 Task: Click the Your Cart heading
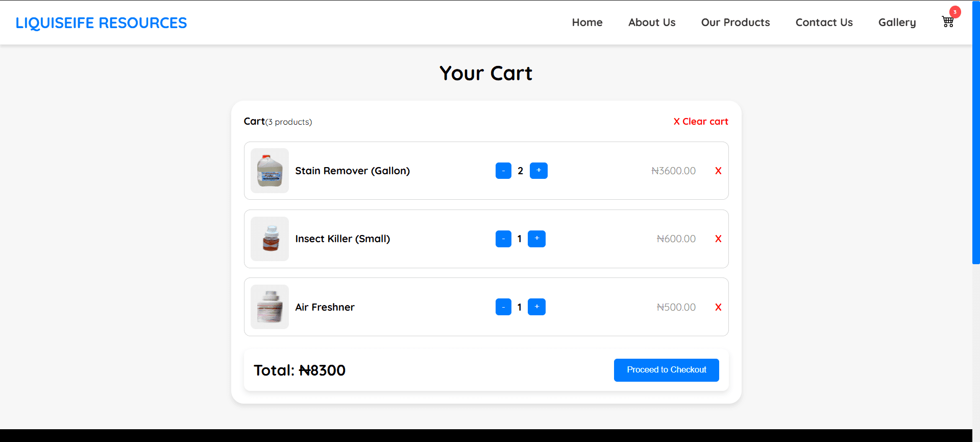coord(486,74)
